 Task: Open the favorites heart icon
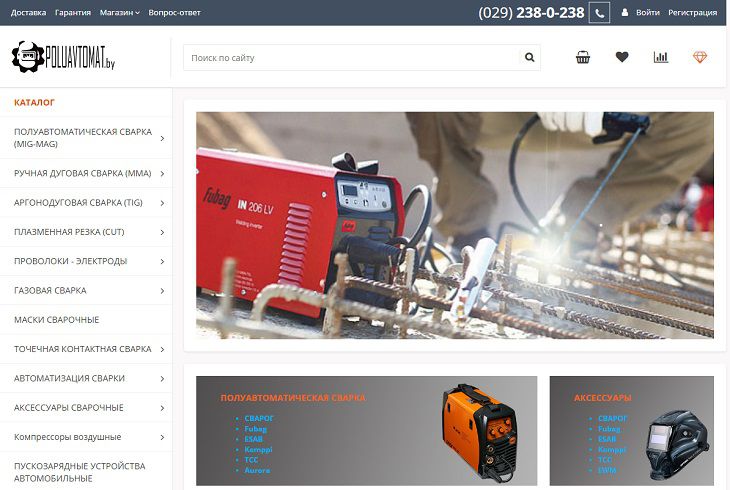point(622,57)
